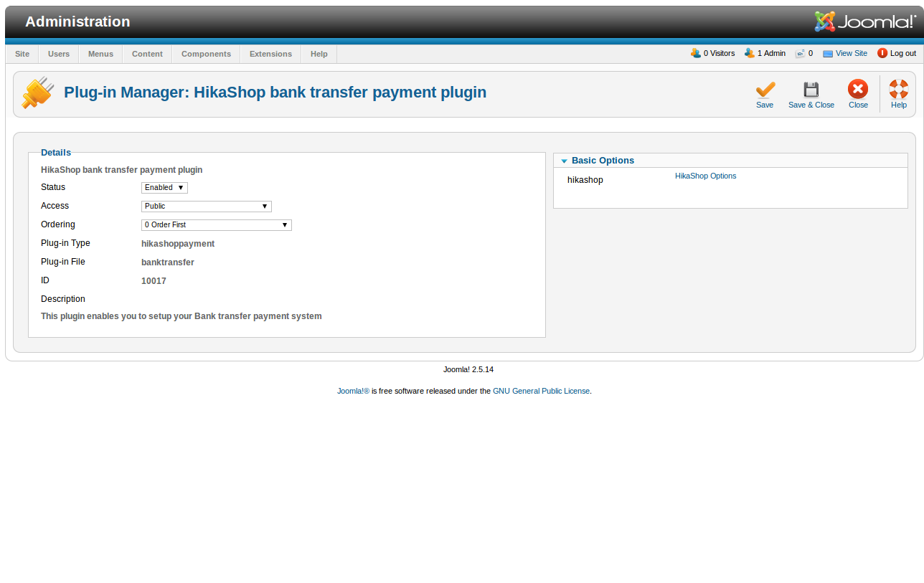The width and height of the screenshot is (924, 583).
Task: Open the Access dropdown set to Public
Action: (207, 207)
